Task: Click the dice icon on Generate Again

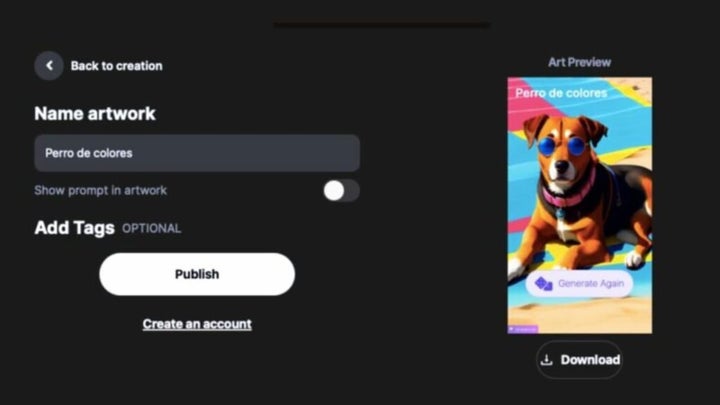Action: coord(543,284)
